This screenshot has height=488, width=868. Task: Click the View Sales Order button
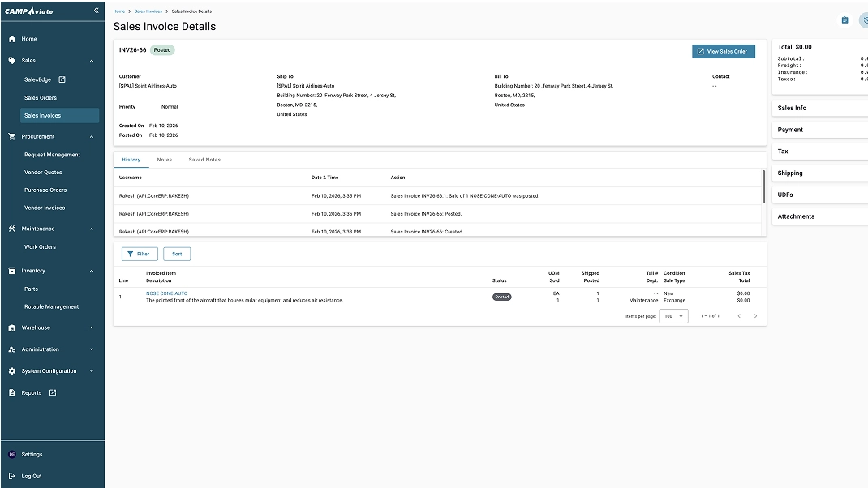click(724, 51)
